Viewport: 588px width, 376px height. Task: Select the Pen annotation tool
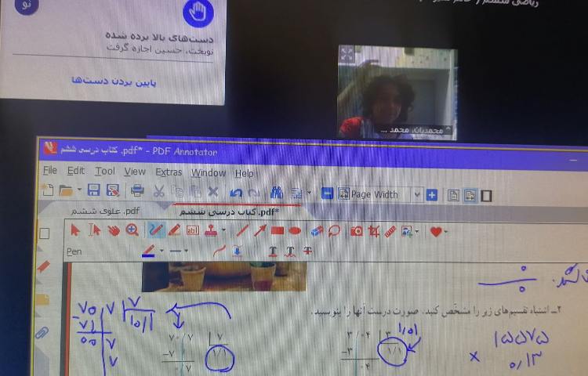(x=155, y=230)
